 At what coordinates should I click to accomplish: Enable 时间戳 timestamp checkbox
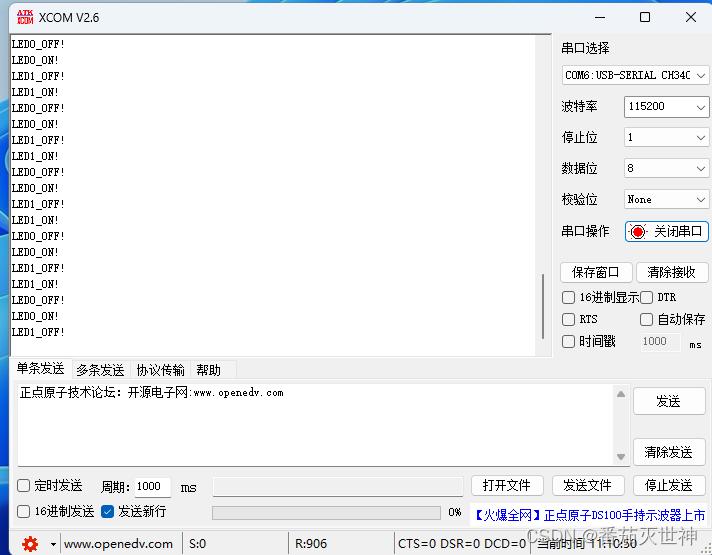click(568, 341)
